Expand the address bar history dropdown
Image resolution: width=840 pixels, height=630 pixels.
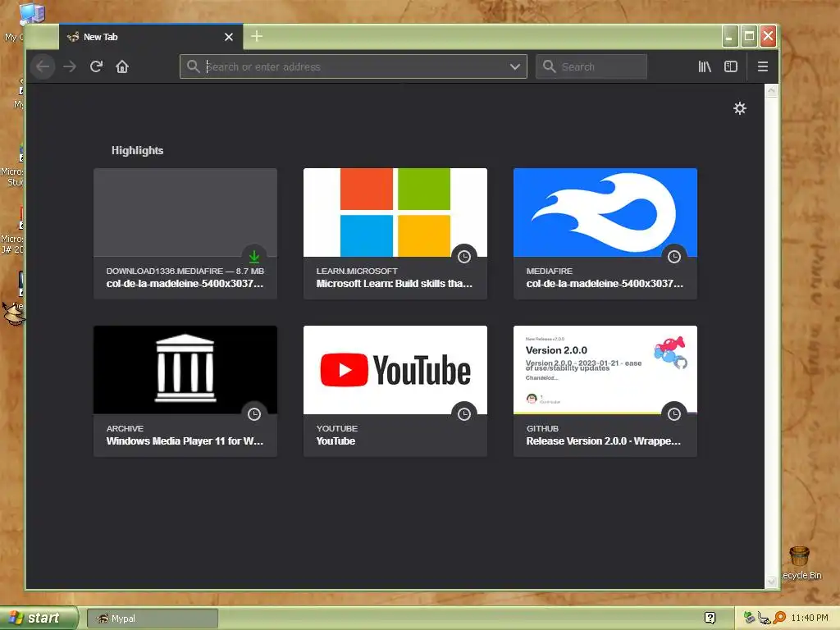515,66
